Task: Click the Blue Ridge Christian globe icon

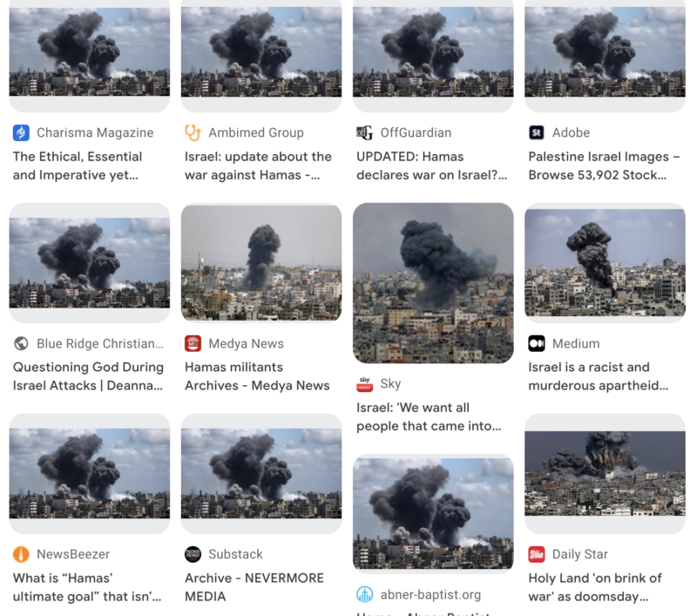Action: (x=21, y=343)
